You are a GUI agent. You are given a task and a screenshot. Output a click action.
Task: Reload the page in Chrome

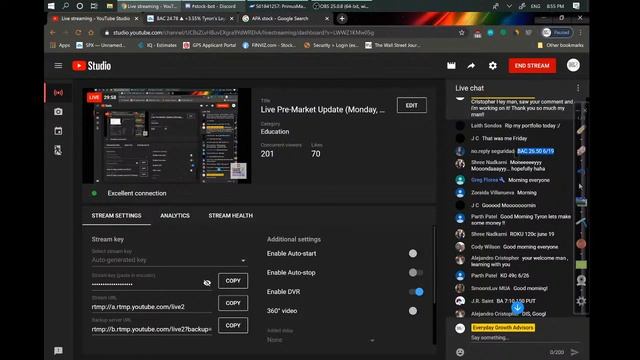click(x=78, y=33)
